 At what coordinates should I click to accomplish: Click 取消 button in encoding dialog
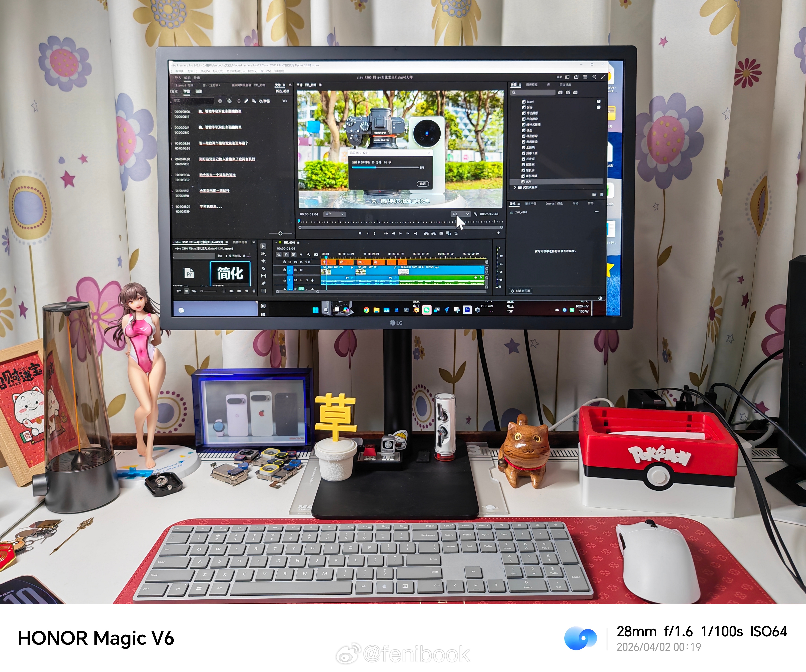[x=422, y=184]
